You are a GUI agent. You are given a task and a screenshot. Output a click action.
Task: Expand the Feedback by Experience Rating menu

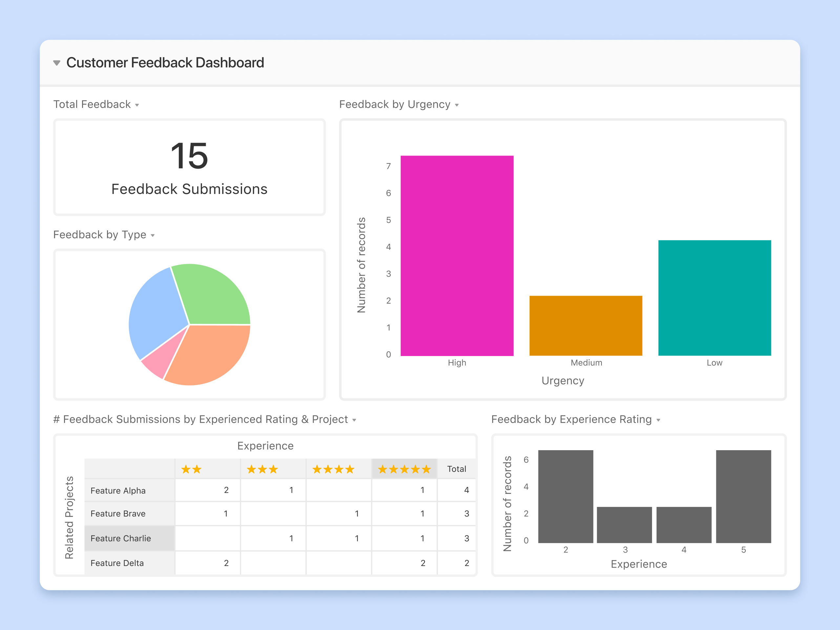(659, 420)
